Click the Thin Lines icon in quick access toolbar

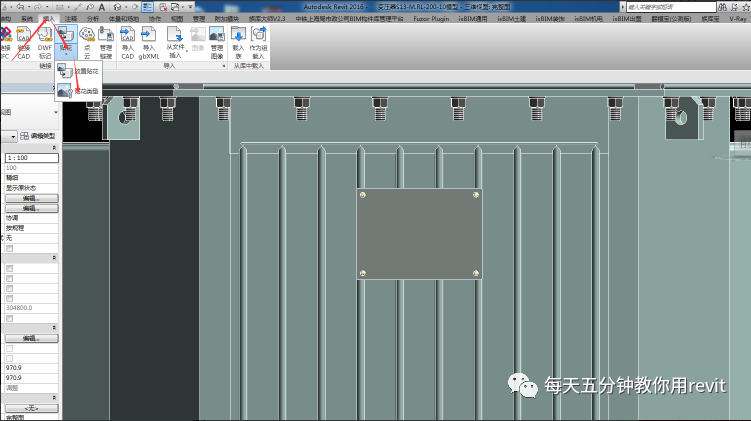pos(148,7)
